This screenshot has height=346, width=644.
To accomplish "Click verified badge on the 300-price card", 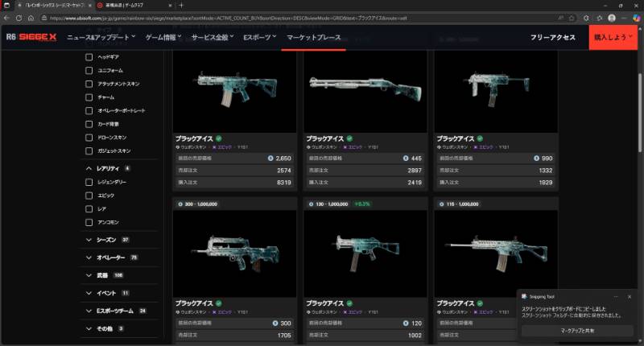I will (x=218, y=303).
